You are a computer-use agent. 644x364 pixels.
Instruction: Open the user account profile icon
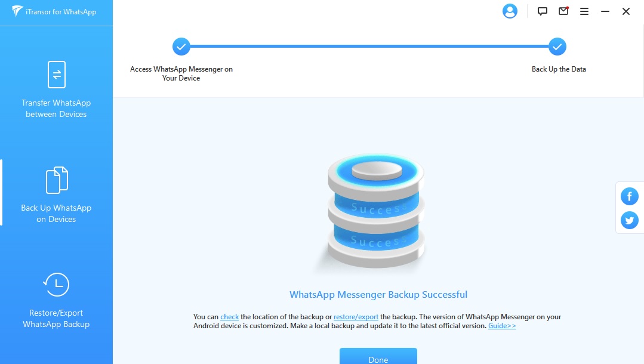510,11
